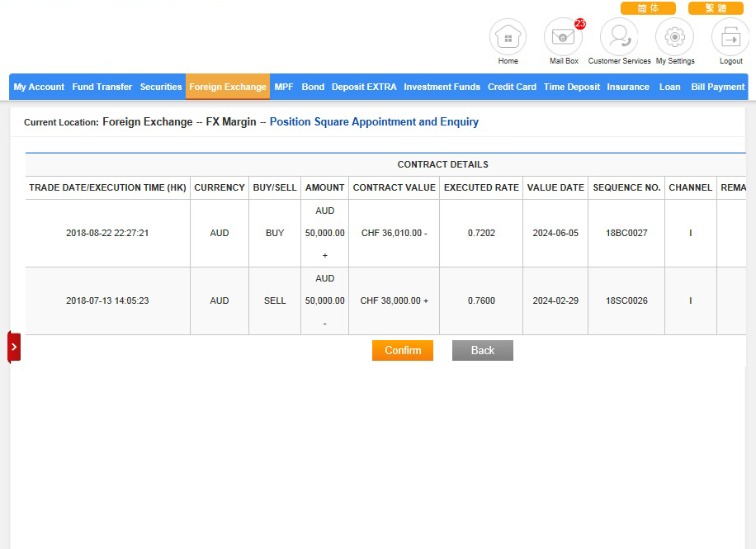Click the Logout icon

pyautogui.click(x=730, y=38)
